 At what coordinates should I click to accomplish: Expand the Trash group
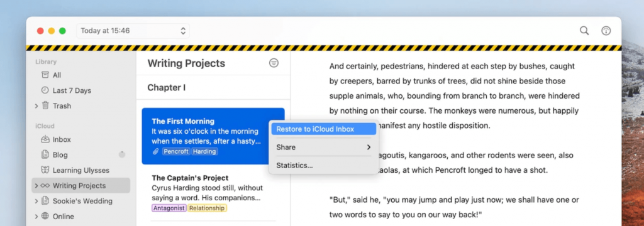click(x=36, y=106)
